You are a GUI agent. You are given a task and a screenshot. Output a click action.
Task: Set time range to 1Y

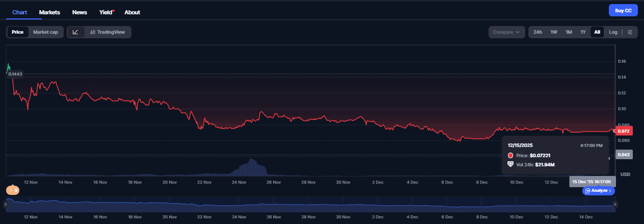click(x=583, y=32)
